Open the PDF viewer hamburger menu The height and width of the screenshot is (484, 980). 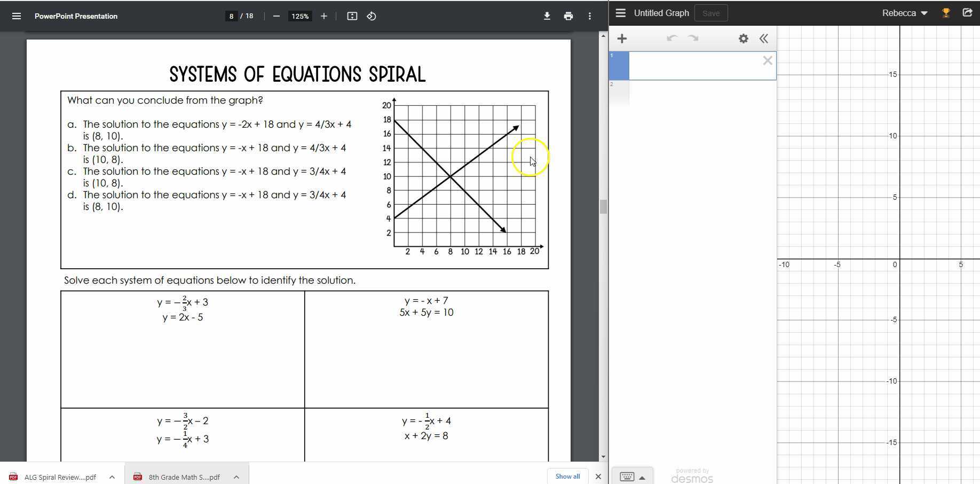tap(16, 16)
